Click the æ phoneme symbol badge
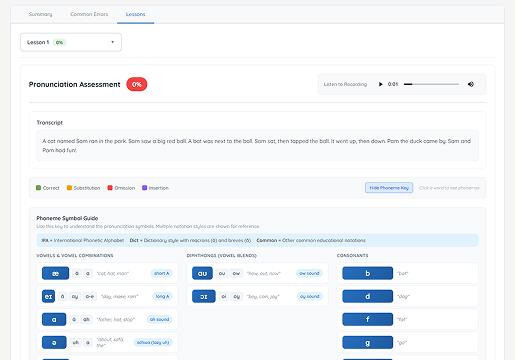The width and height of the screenshot is (515, 360). 55,273
